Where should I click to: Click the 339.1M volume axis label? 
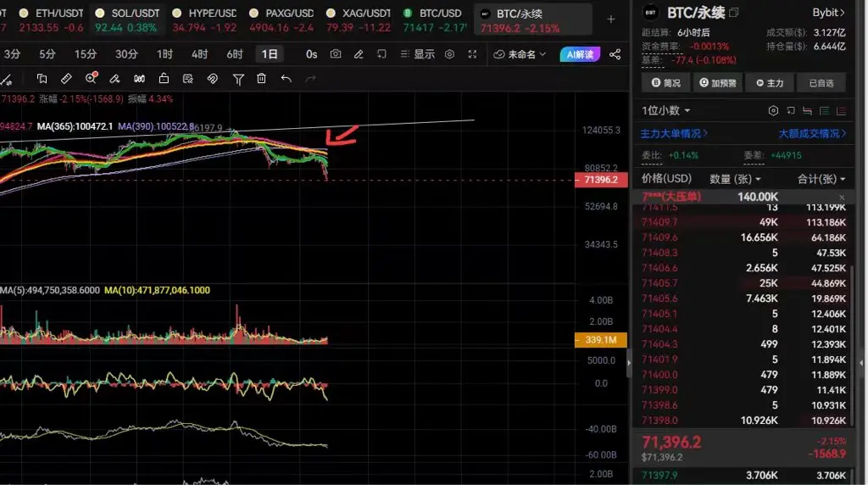(601, 339)
